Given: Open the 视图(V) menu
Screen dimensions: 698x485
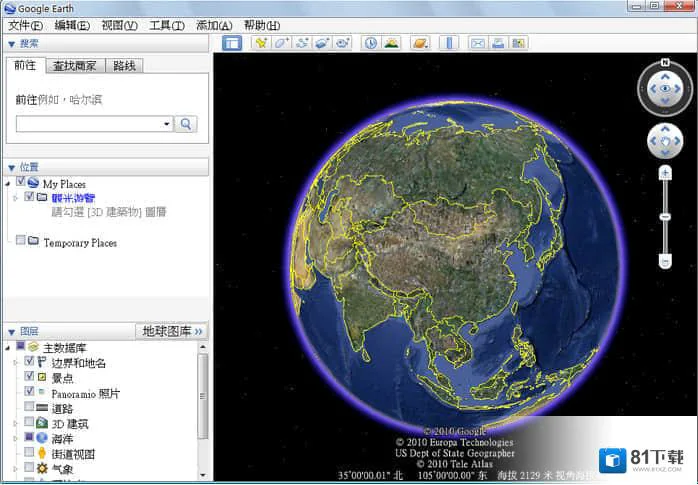Looking at the screenshot, I should (119, 26).
